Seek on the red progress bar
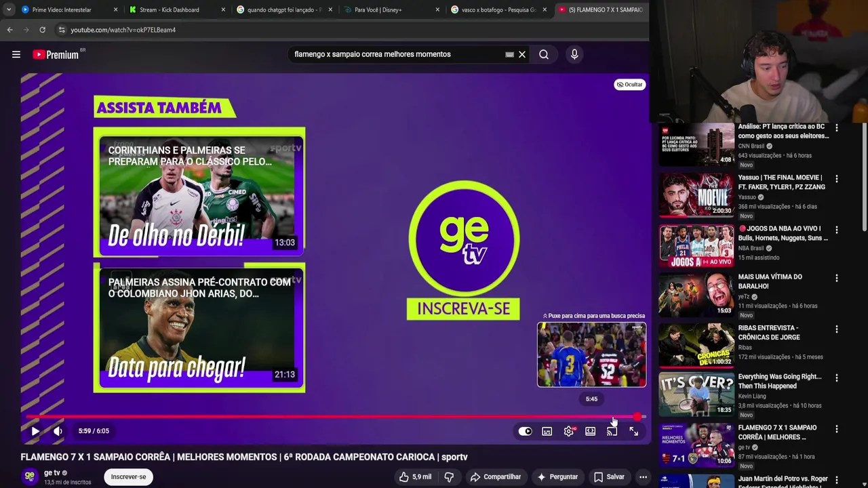868x488 pixels. coord(336,417)
